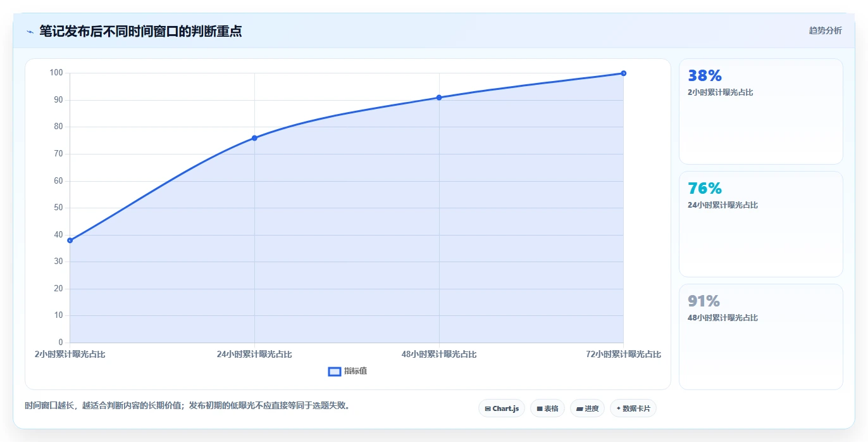Click the card caption 48小时累计曝光占比 under 91%
The width and height of the screenshot is (868, 442).
722,318
